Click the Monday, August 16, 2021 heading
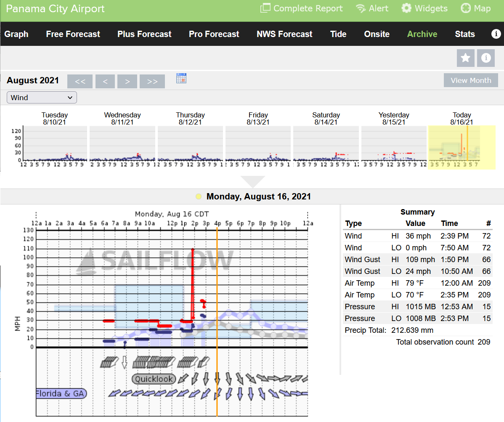The height and width of the screenshot is (422, 504). [258, 196]
